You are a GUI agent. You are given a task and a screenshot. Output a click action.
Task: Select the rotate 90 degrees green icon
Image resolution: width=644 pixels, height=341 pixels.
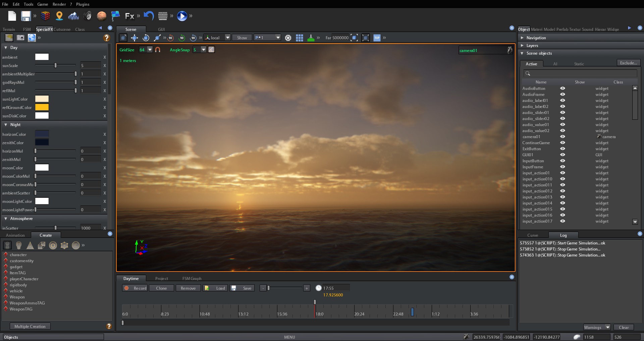182,38
